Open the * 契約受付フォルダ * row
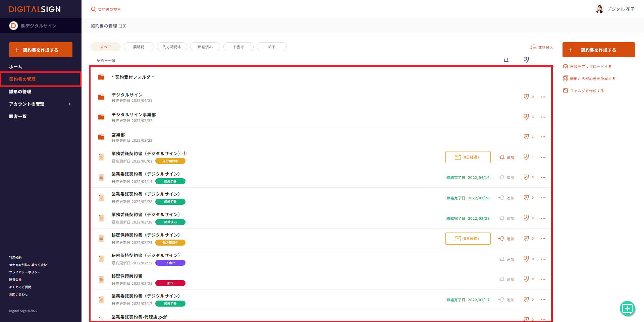This screenshot has height=322, width=644. pos(132,77)
